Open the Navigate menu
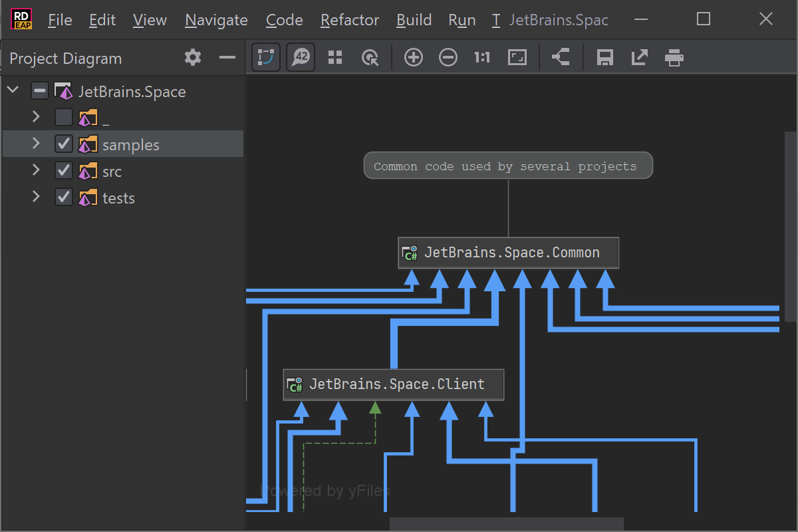The image size is (798, 532). (x=216, y=20)
